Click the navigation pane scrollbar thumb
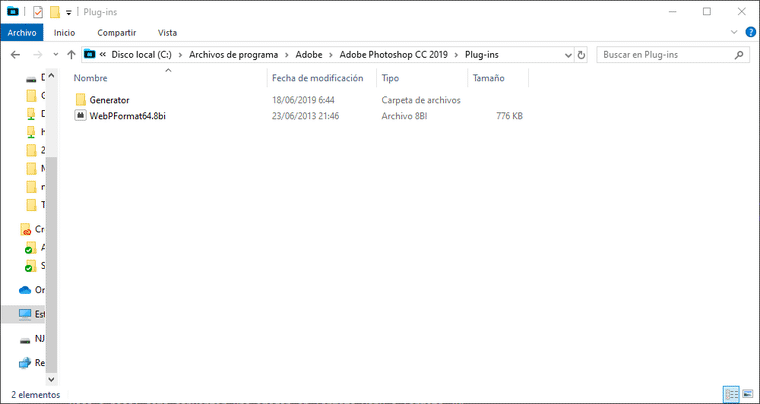 pyautogui.click(x=51, y=264)
